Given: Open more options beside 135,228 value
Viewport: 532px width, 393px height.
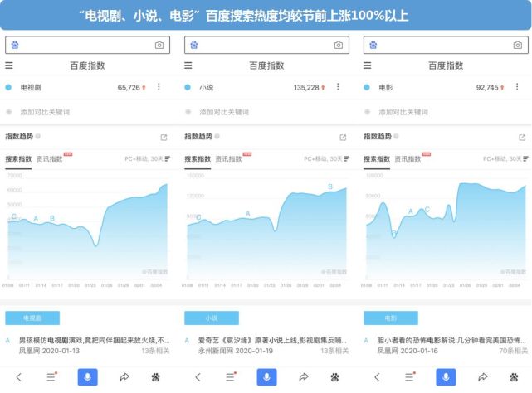Looking at the screenshot, I should coord(338,87).
